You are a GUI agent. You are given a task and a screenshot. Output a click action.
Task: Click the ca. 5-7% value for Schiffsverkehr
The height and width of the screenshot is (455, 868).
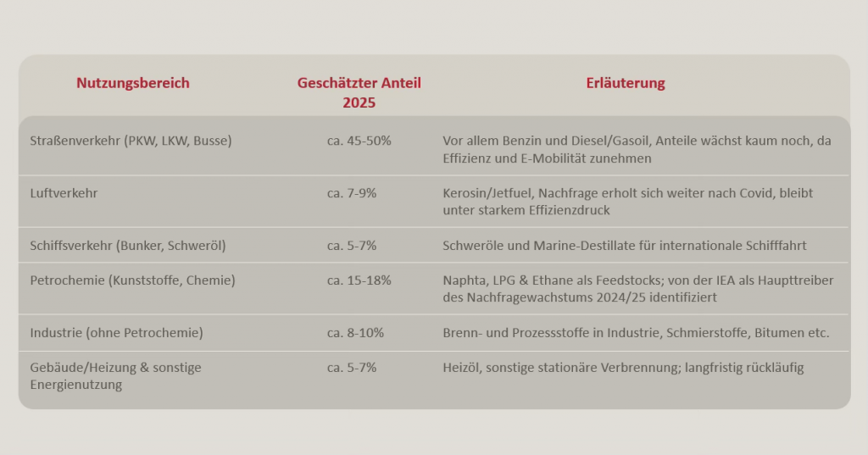(x=352, y=246)
